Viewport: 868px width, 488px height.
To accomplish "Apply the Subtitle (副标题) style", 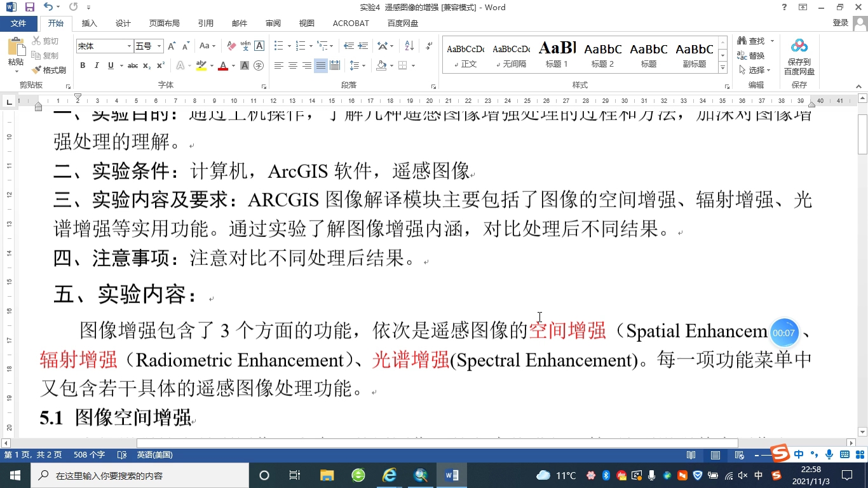I will tap(695, 55).
